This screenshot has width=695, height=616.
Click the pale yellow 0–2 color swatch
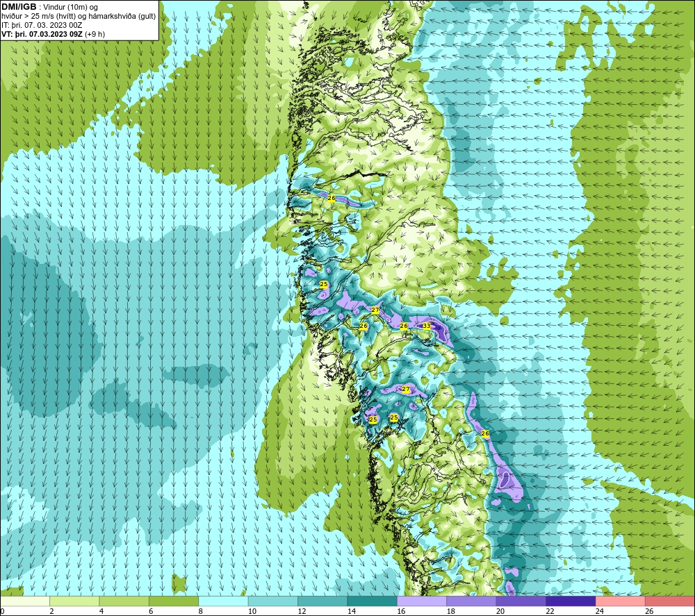coord(25,601)
